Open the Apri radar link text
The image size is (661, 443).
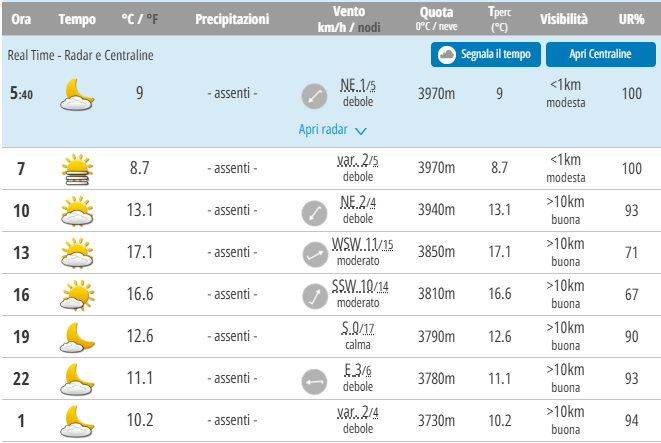pyautogui.click(x=322, y=129)
